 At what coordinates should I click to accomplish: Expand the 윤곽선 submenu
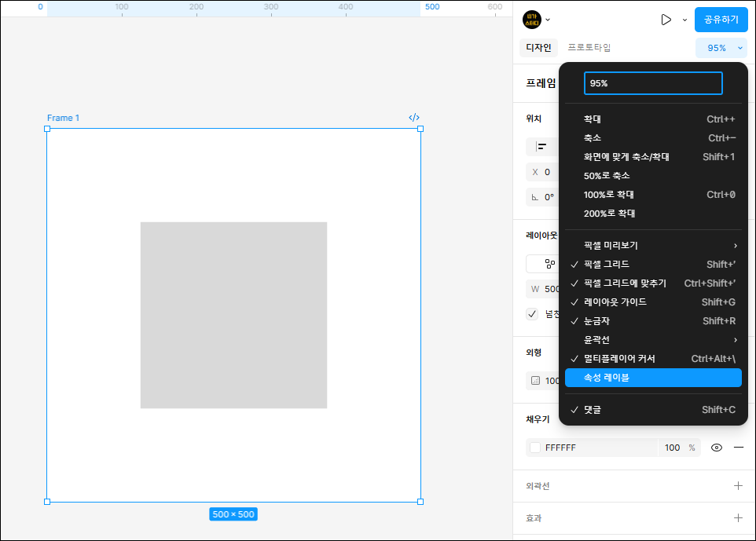[653, 340]
